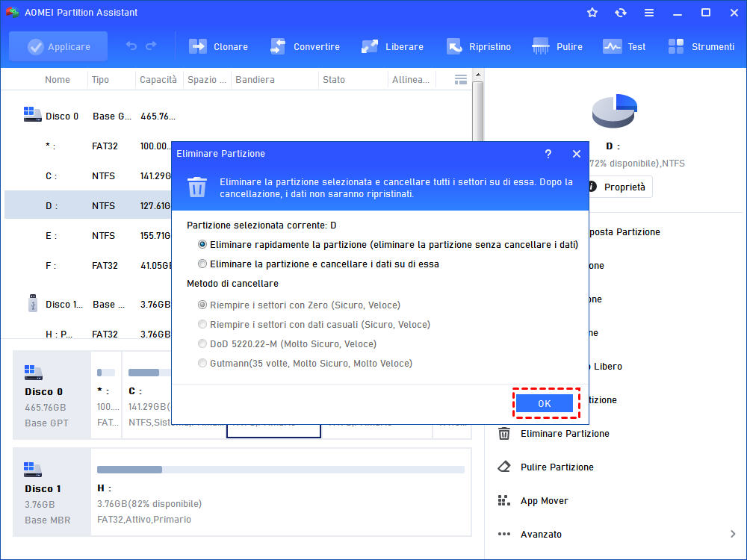Image resolution: width=747 pixels, height=560 pixels.
Task: Select the D: NTFS partition row
Action: coord(87,206)
